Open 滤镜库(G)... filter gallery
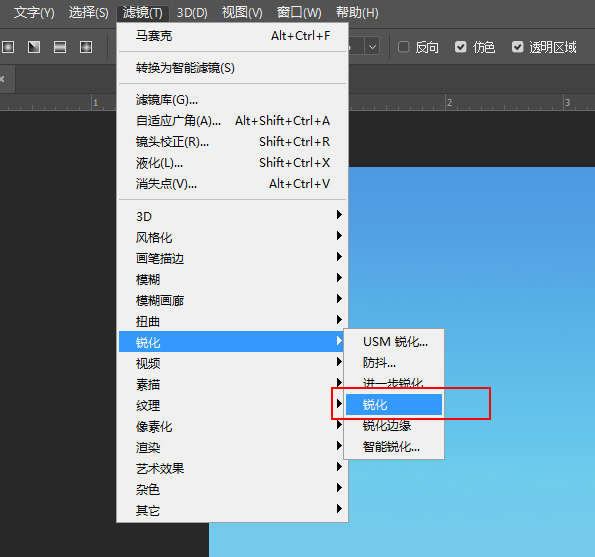The width and height of the screenshot is (595, 557). pyautogui.click(x=233, y=100)
